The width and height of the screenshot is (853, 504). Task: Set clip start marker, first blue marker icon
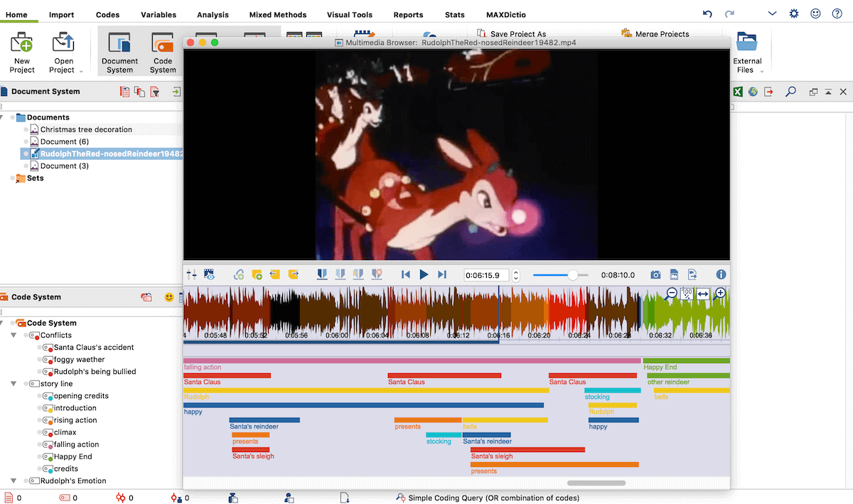(322, 274)
